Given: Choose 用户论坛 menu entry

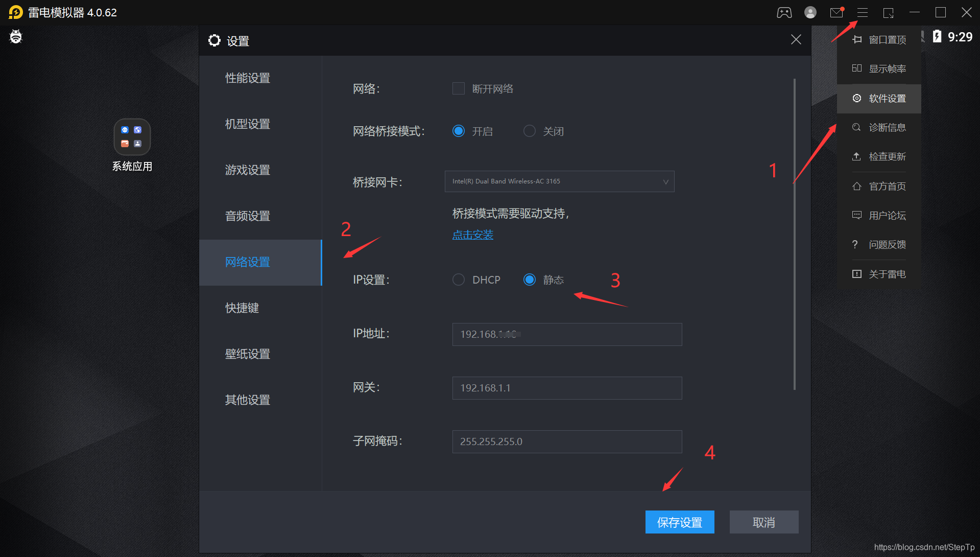Looking at the screenshot, I should coord(879,216).
